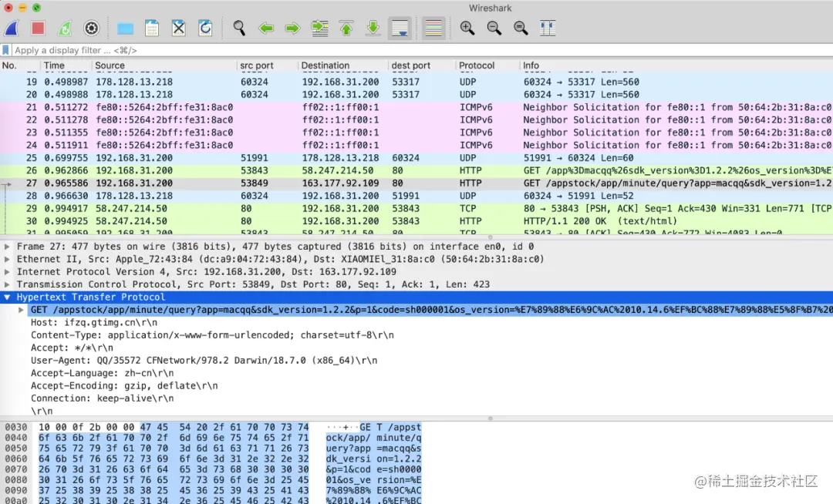Viewport: 833px width, 504px height.
Task: Expand Internet Protocol Version 4 section
Action: [7, 271]
